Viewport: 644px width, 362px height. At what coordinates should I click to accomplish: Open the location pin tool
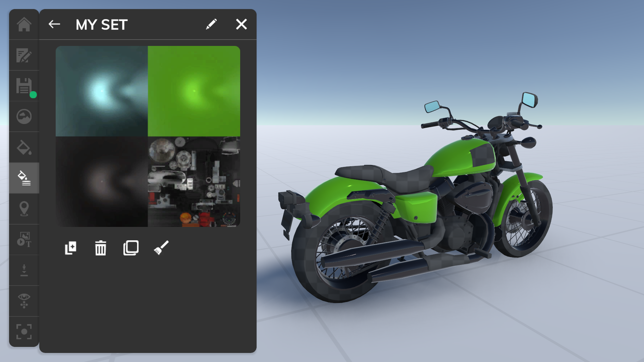click(24, 208)
